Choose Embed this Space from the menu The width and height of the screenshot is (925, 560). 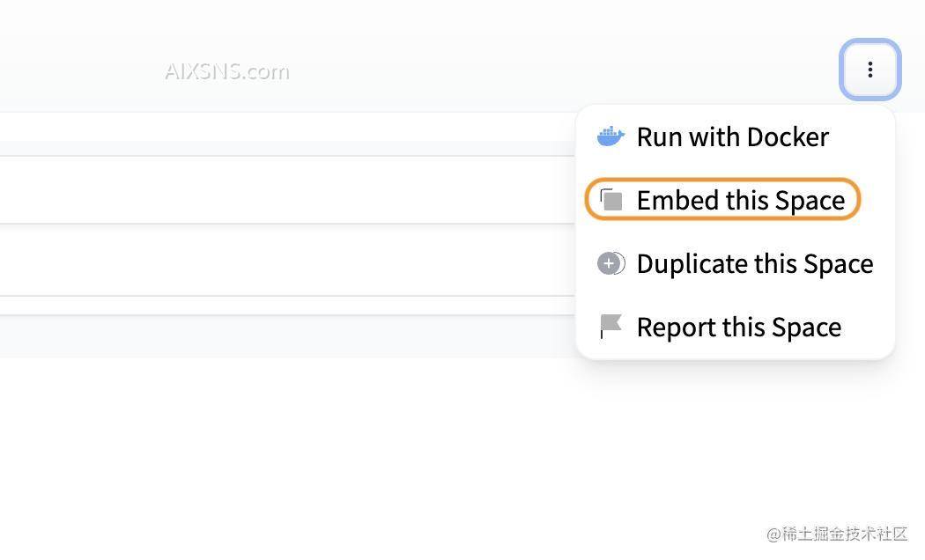coord(740,200)
